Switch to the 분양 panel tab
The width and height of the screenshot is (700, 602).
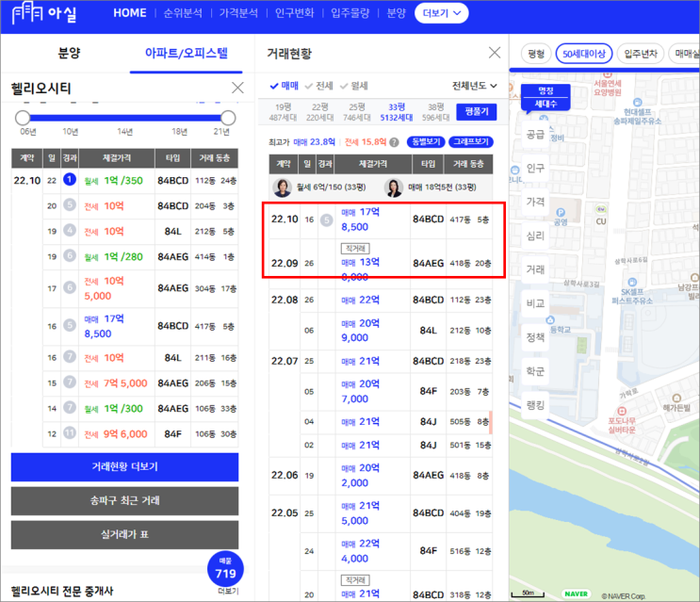69,53
